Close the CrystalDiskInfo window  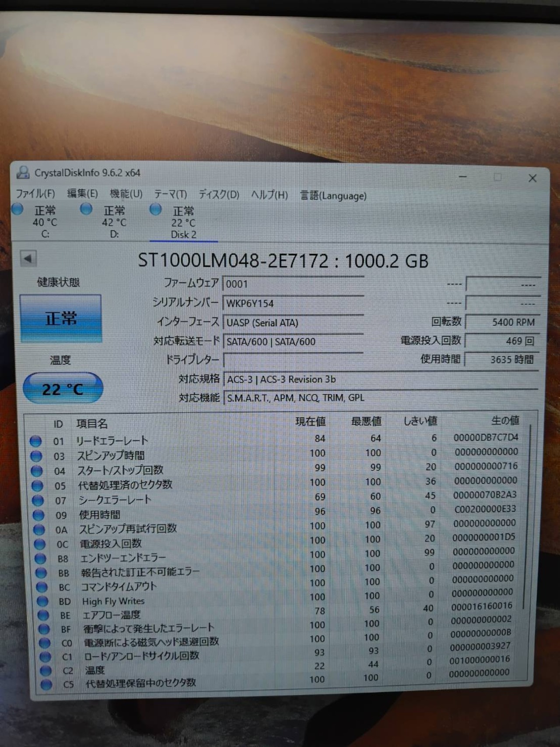coord(532,178)
